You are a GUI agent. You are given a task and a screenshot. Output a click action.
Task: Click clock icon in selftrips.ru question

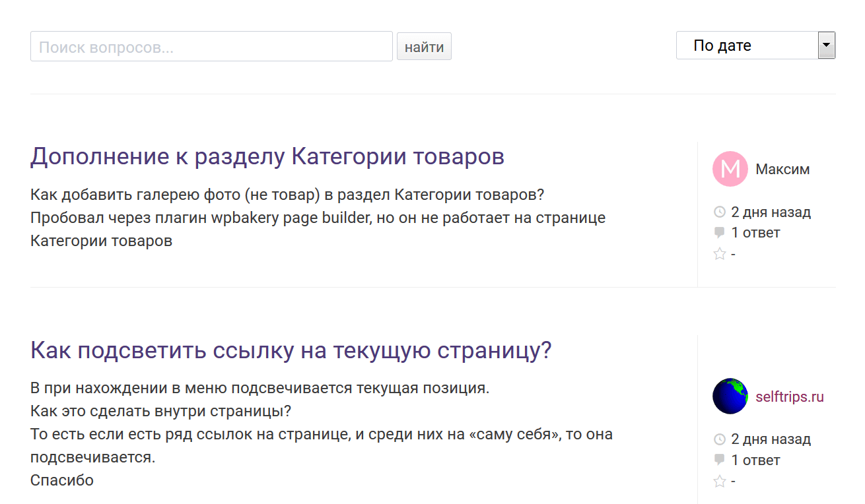click(720, 439)
